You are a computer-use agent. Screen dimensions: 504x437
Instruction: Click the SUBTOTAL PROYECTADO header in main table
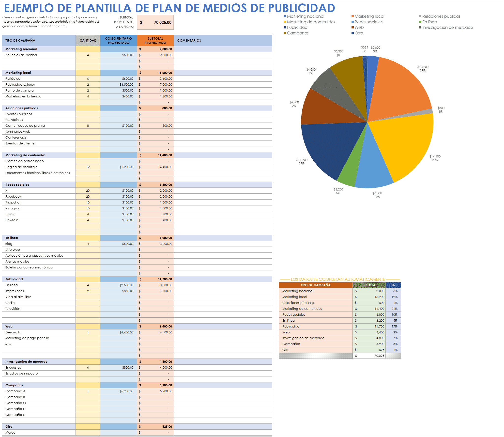coord(155,40)
